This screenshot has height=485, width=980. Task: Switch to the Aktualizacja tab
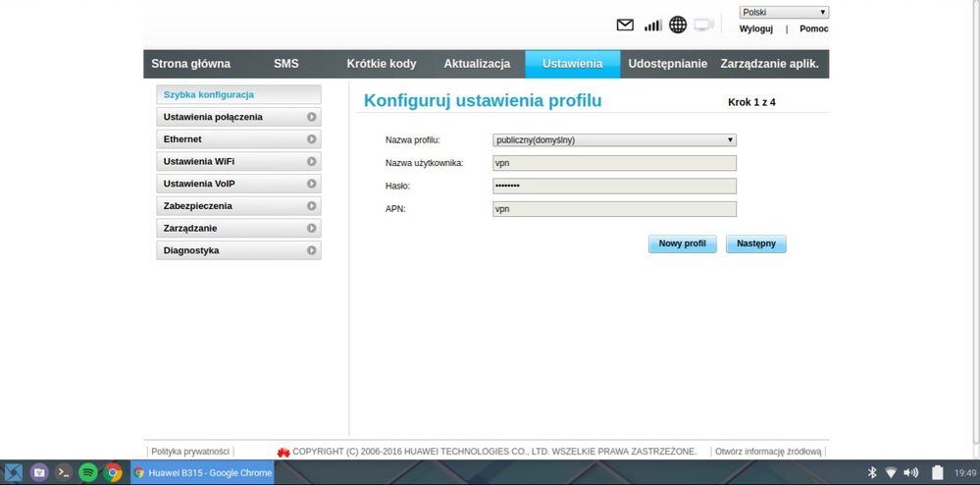477,64
